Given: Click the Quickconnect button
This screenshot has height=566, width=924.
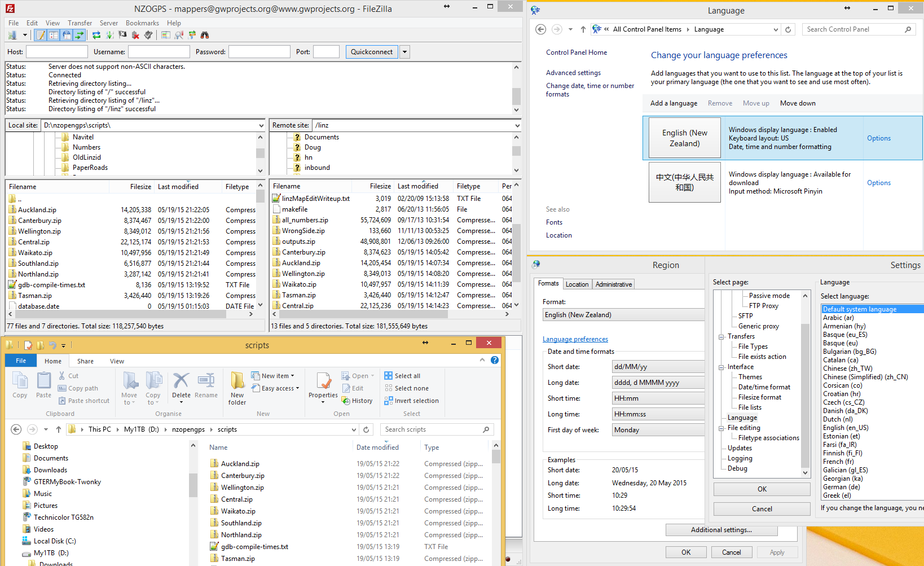Looking at the screenshot, I should tap(372, 52).
